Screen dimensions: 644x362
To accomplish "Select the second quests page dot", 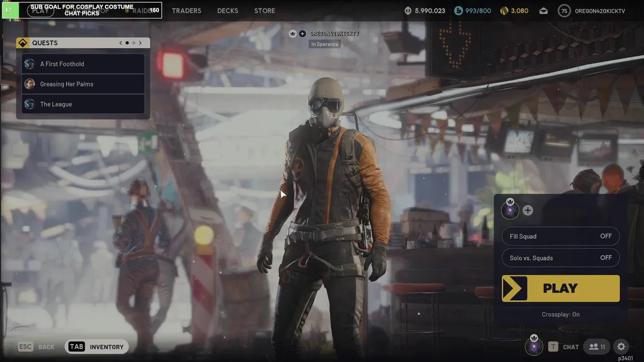I will coord(134,43).
